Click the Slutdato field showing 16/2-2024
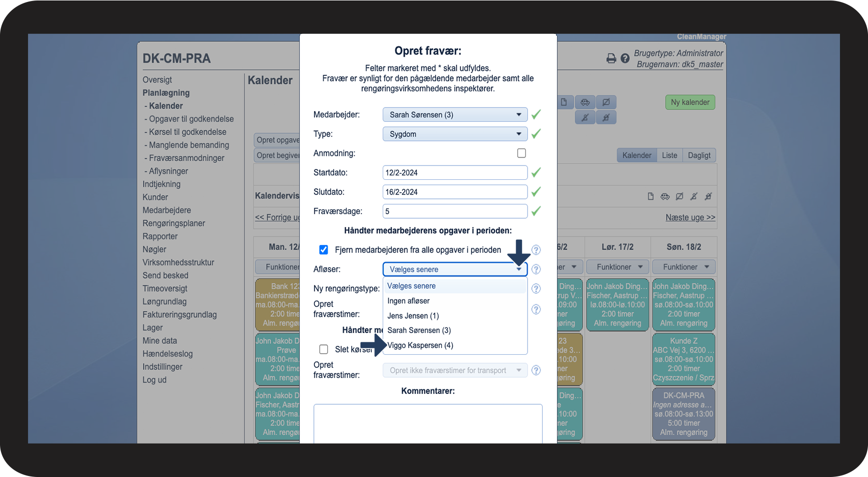The height and width of the screenshot is (477, 868). tap(455, 192)
